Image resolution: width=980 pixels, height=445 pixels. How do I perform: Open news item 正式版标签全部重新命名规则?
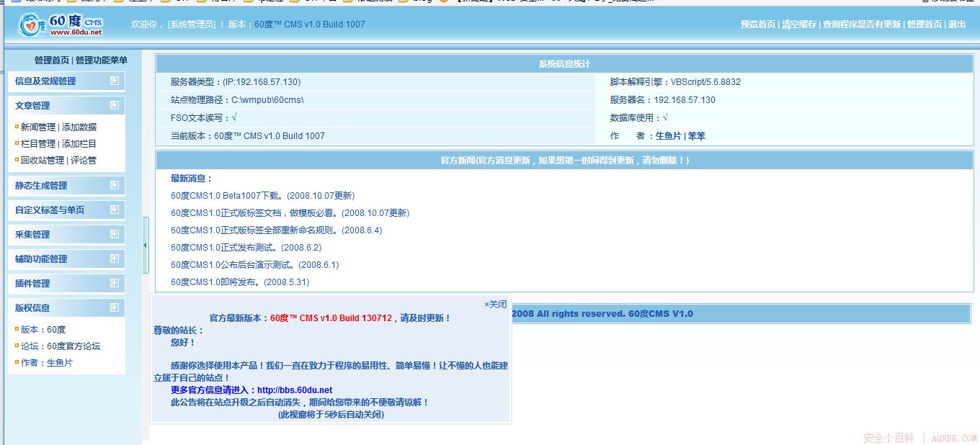276,230
